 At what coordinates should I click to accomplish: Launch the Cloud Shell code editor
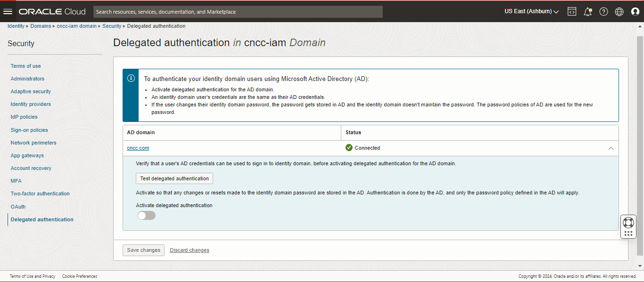click(571, 11)
